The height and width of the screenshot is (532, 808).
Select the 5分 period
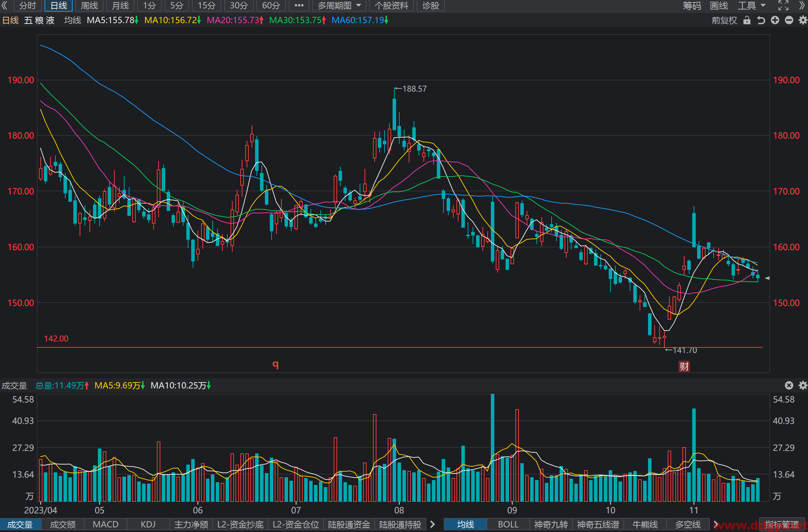(x=177, y=6)
